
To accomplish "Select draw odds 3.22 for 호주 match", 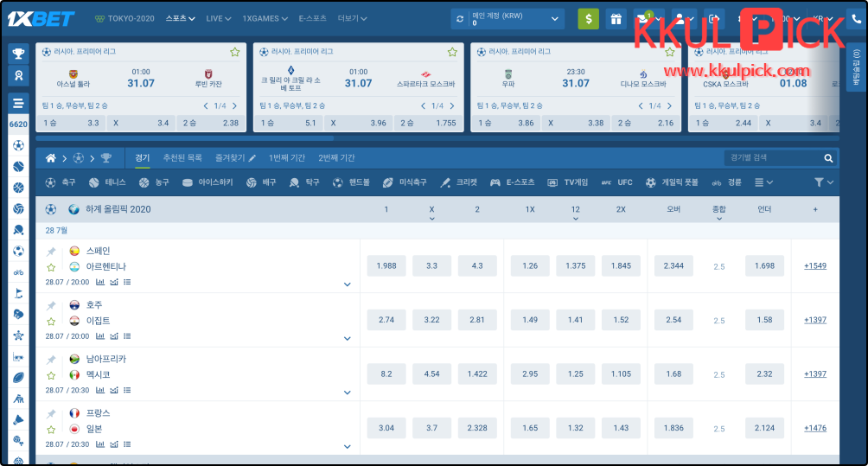I will coord(431,320).
